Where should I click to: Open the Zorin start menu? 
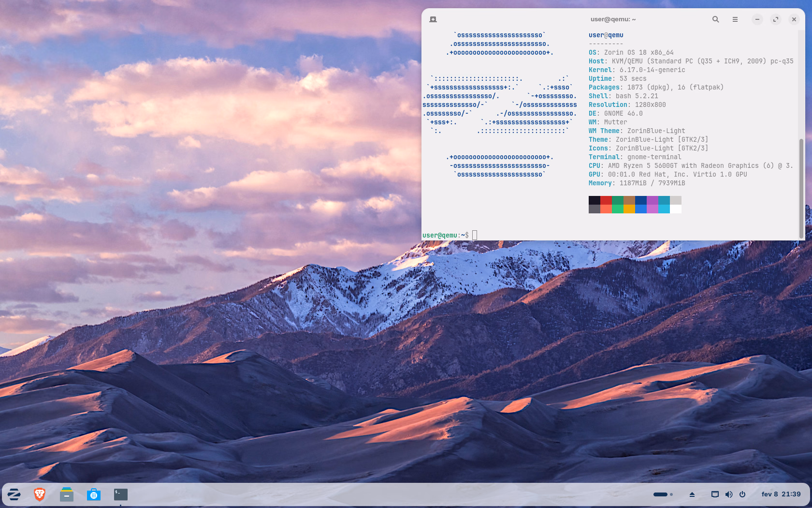point(14,494)
